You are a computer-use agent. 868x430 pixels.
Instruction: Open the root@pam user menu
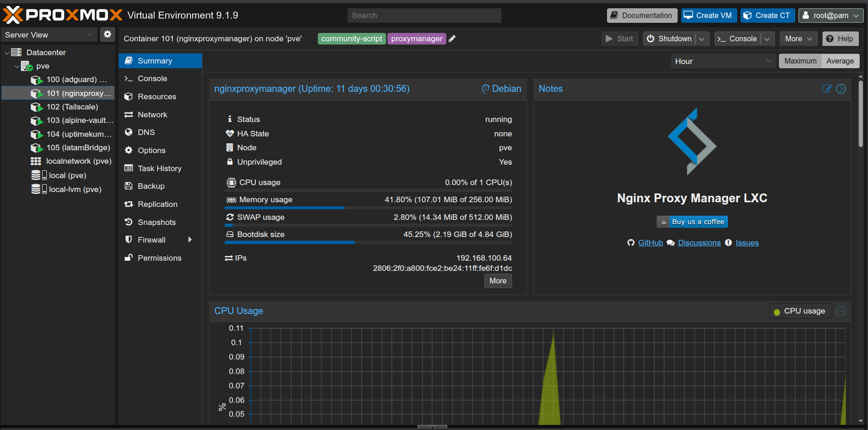point(831,15)
